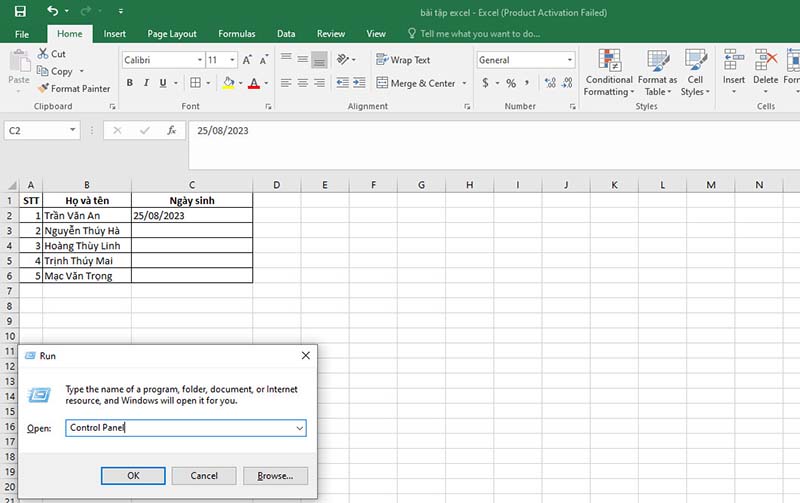Click Increase Decimal icon
Viewport: 800px width, 503px height.
pyautogui.click(x=550, y=83)
